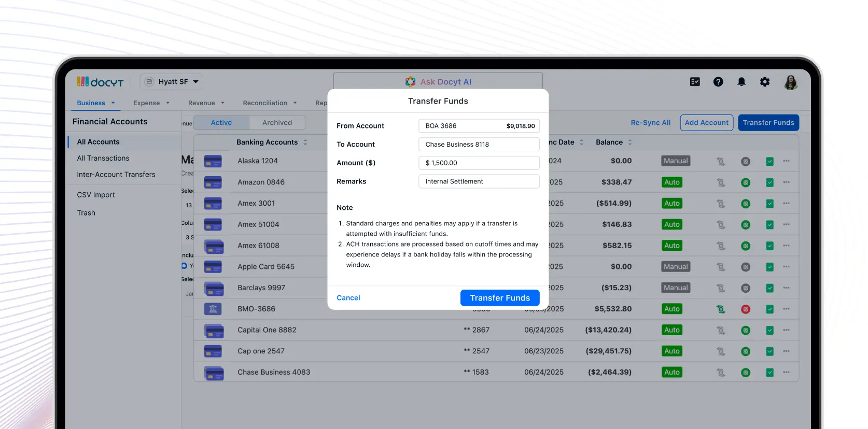Toggle the green checkbox in Amazon 0846 row
Screen dimensions: 868x429
point(769,182)
